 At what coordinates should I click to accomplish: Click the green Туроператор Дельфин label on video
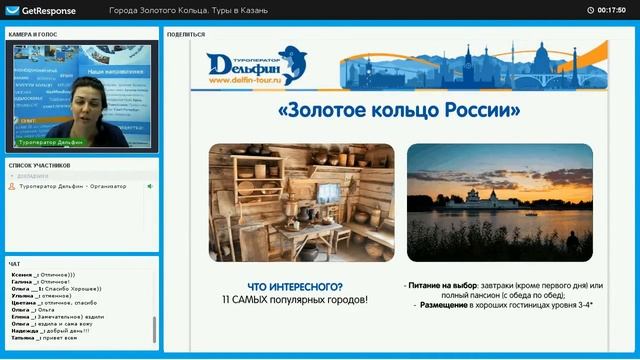[51, 142]
